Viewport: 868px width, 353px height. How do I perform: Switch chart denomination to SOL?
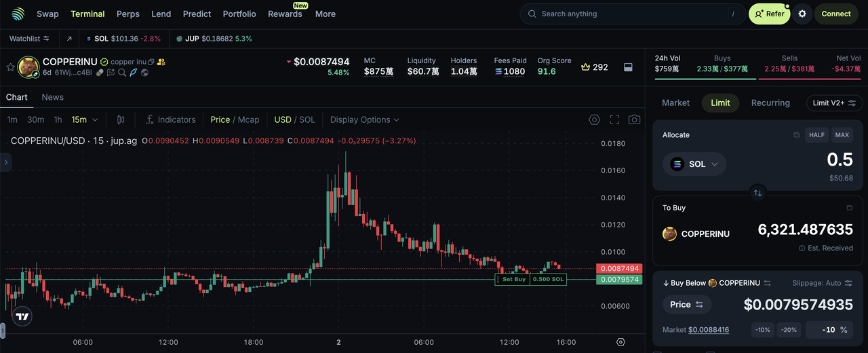307,119
